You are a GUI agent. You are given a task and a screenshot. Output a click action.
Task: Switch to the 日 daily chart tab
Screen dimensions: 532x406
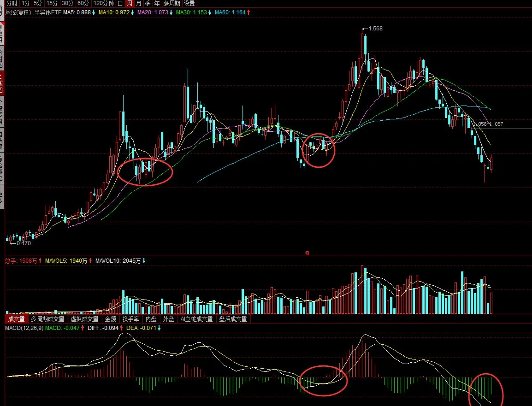coord(120,3)
